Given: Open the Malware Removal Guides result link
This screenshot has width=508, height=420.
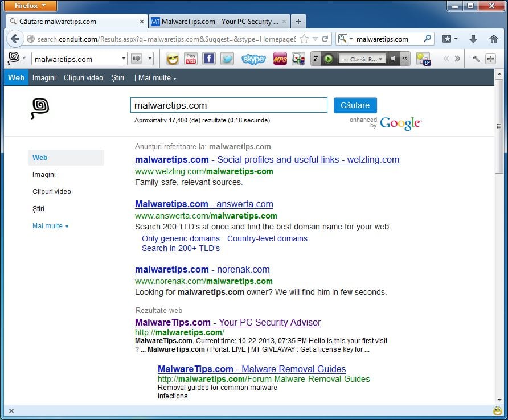Looking at the screenshot, I should click(252, 369).
